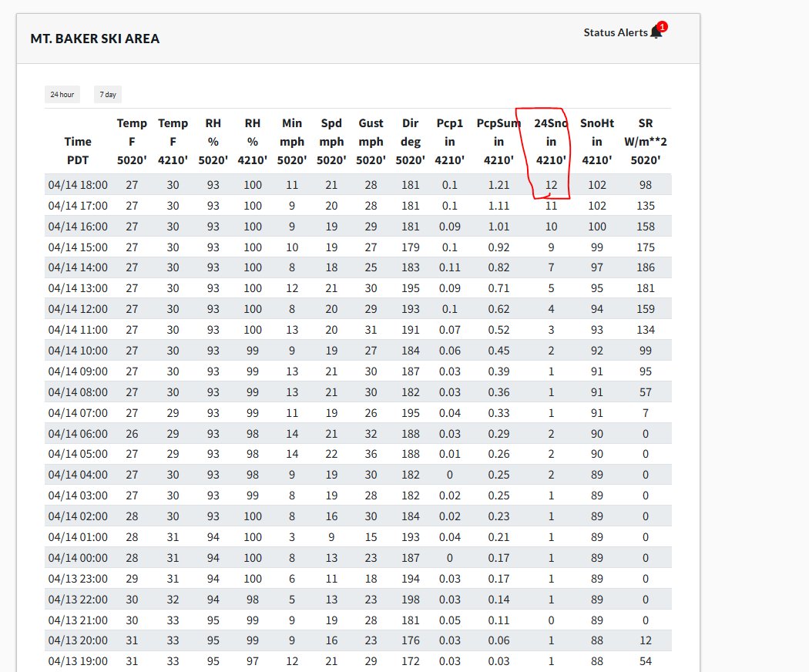Image resolution: width=809 pixels, height=672 pixels.
Task: Click the Dir deg 5020' column header
Action: point(410,142)
